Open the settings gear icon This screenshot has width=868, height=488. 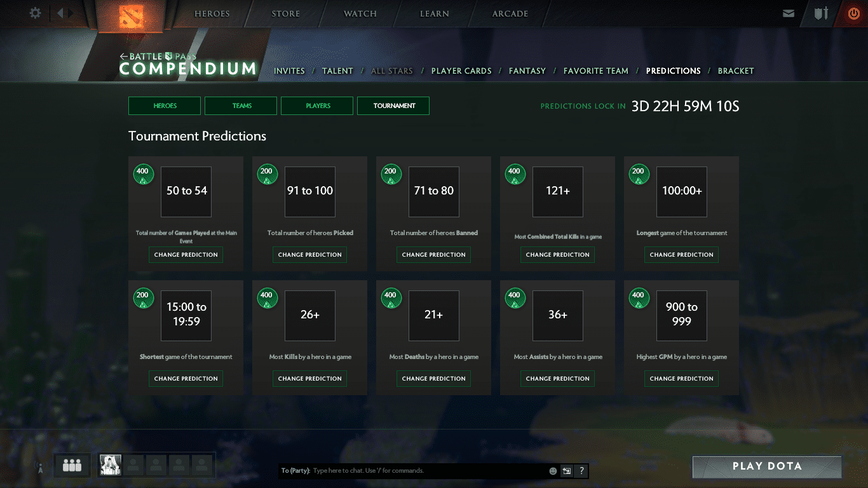[x=36, y=13]
